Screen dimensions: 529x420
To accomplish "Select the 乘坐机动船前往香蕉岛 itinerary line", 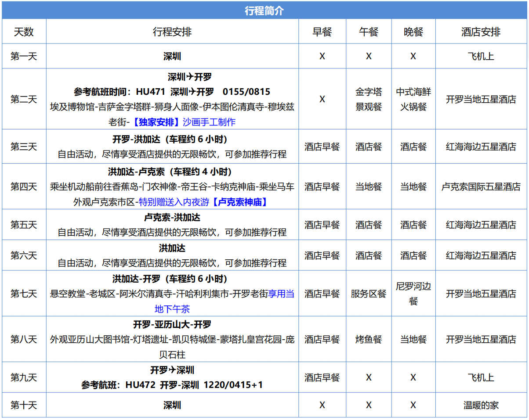I will pyautogui.click(x=172, y=187).
